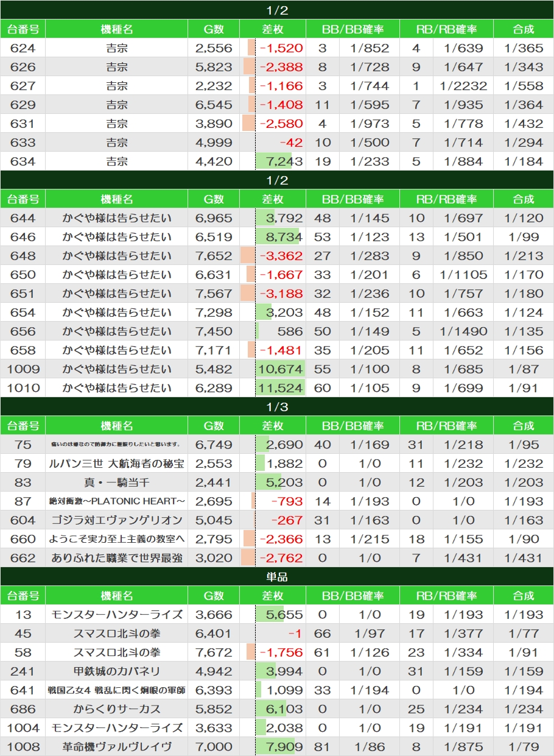Select the 7,909 difference value in row 1008
This screenshot has height=756, width=554.
284,747
